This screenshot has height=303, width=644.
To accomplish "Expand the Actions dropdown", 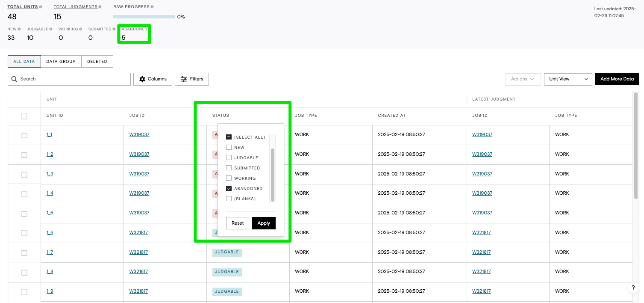I will click(x=523, y=79).
